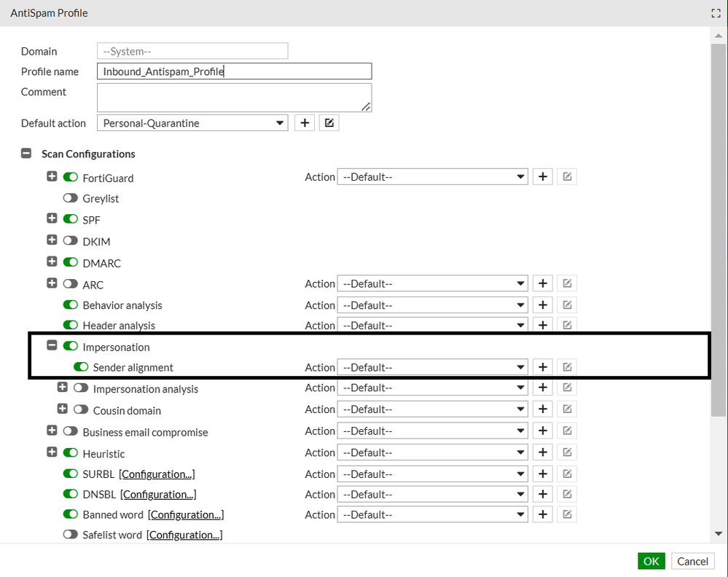Enable the ARC toggle
The image size is (728, 577).
71,283
